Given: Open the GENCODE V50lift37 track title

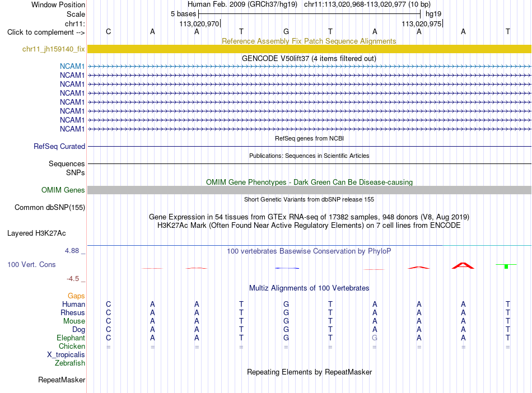Looking at the screenshot, I should 309,58.
